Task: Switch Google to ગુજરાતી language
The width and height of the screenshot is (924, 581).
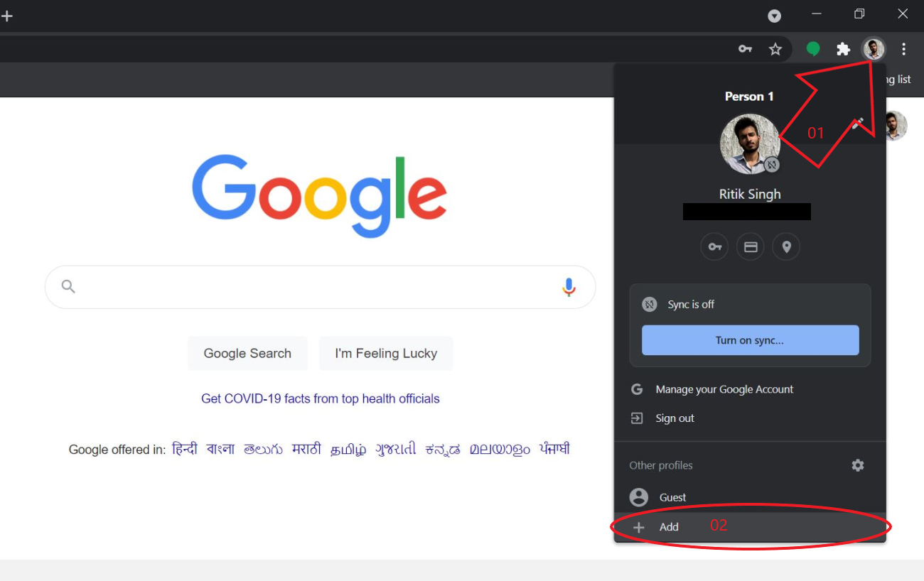Action: pos(396,449)
